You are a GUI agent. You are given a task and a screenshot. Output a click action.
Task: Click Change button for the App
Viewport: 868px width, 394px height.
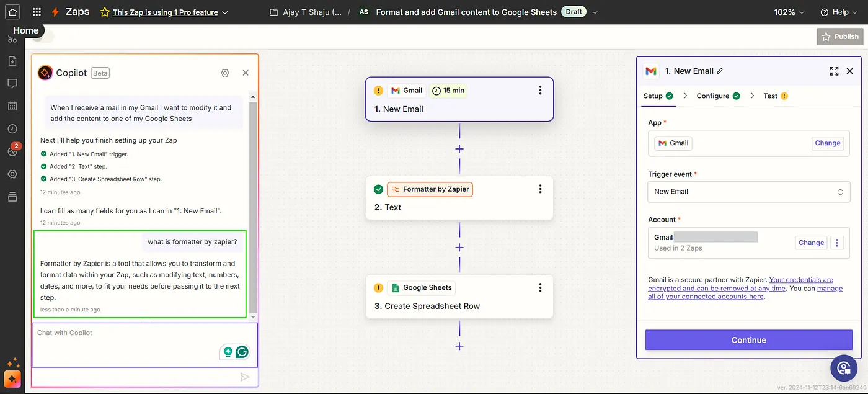point(828,143)
